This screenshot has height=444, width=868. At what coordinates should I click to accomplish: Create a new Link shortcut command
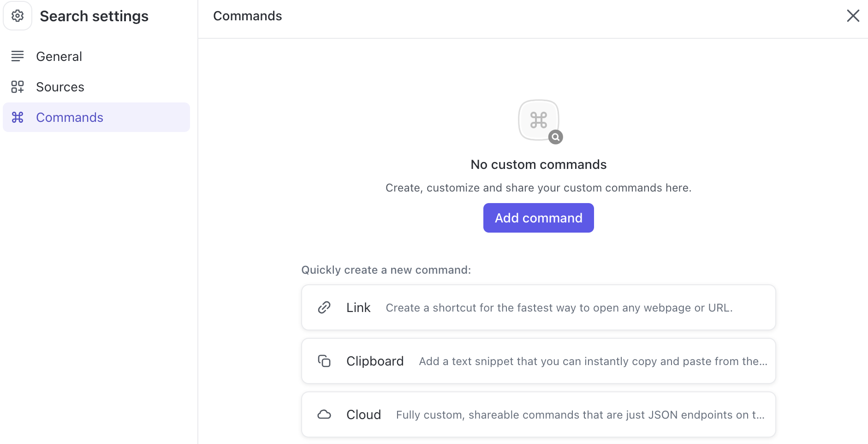coord(538,307)
